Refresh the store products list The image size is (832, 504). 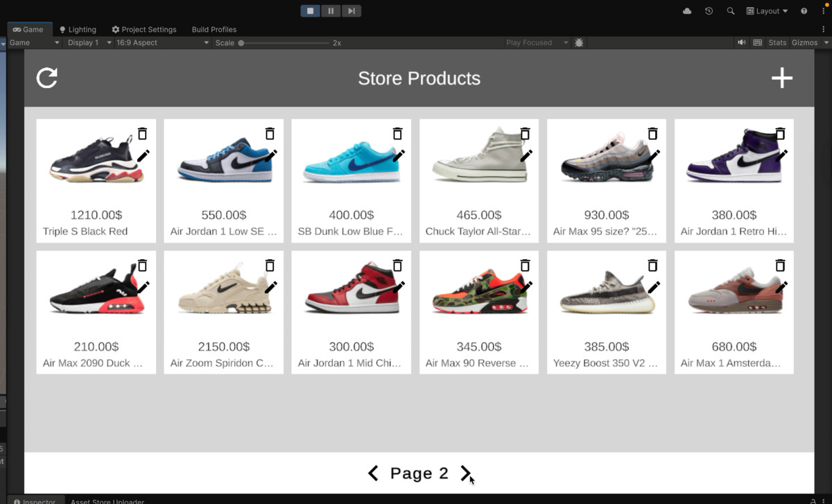tap(47, 78)
